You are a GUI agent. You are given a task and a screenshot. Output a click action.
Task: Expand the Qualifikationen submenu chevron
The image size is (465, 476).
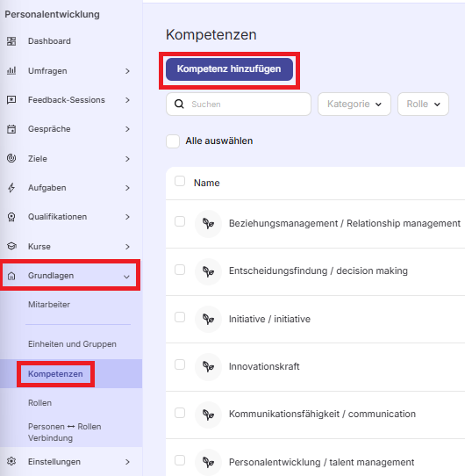point(127,217)
